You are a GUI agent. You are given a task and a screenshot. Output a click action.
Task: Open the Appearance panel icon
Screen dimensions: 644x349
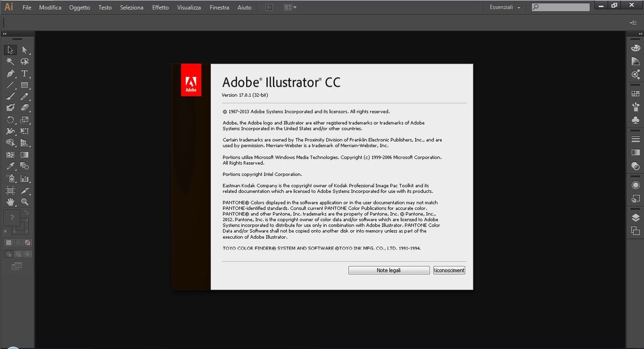(x=635, y=185)
